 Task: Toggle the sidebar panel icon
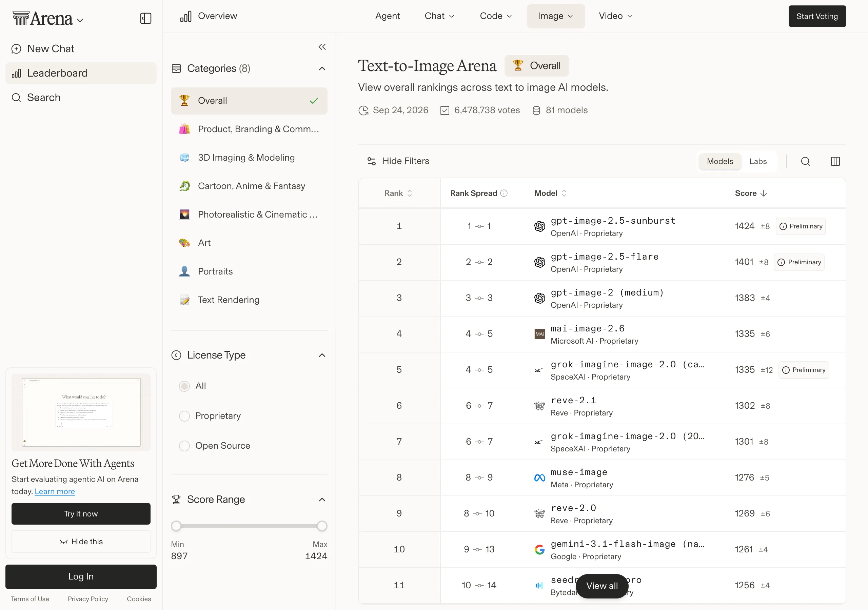[x=145, y=18]
